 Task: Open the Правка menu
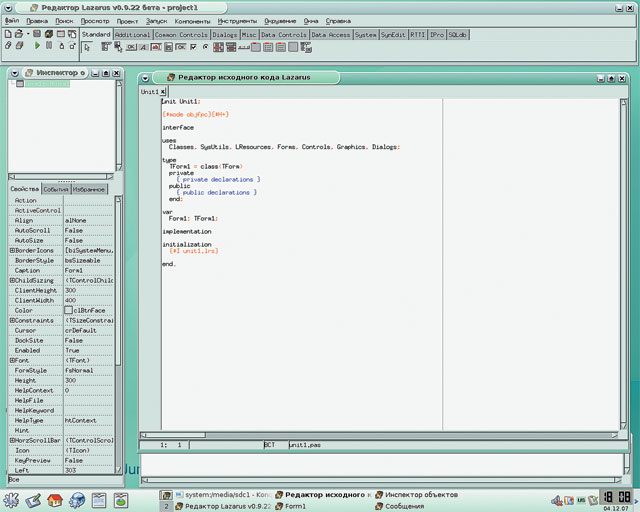click(37, 21)
